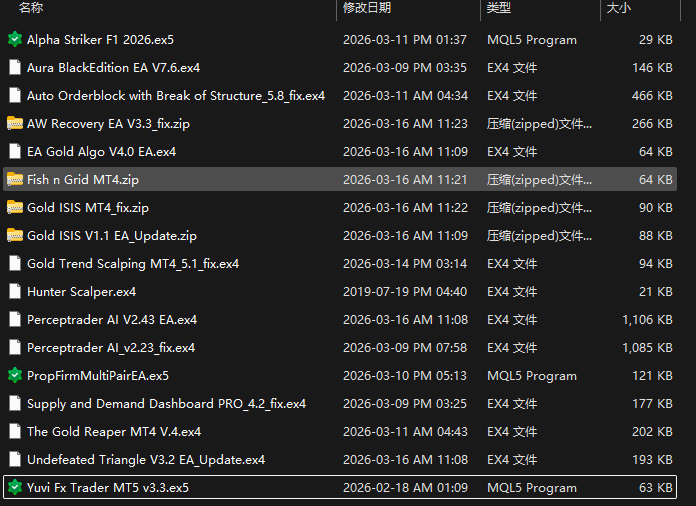Click the EA Gold Algo V4.0 EA.ex4 icon

click(x=15, y=152)
